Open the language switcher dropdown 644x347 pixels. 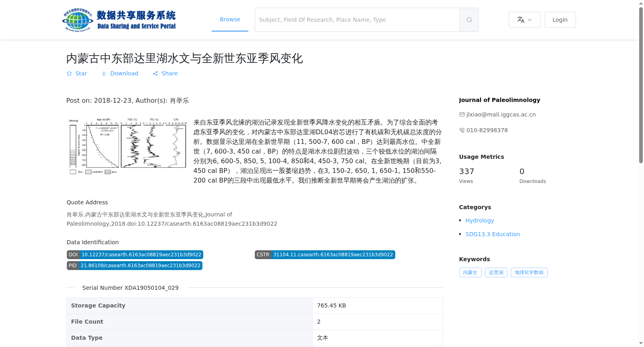[x=524, y=20]
